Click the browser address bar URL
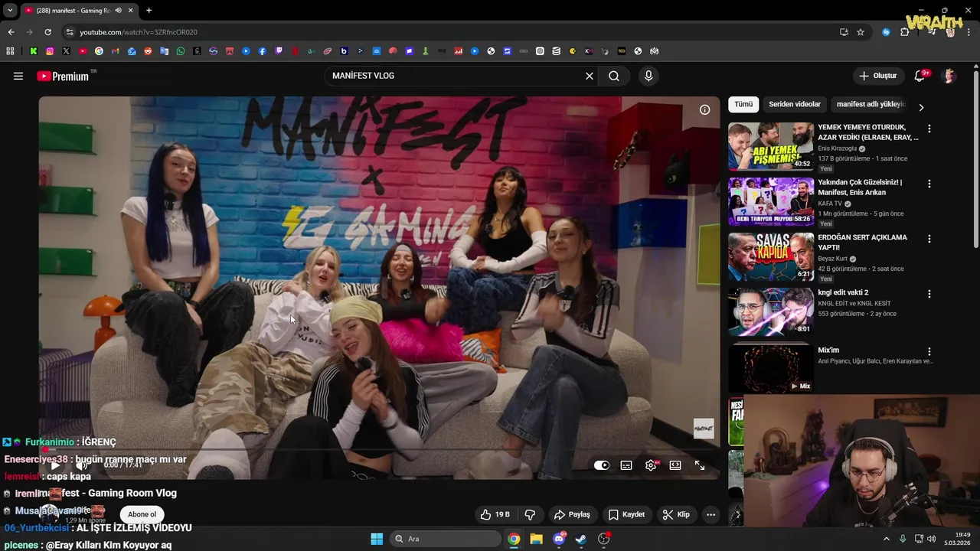 click(139, 32)
